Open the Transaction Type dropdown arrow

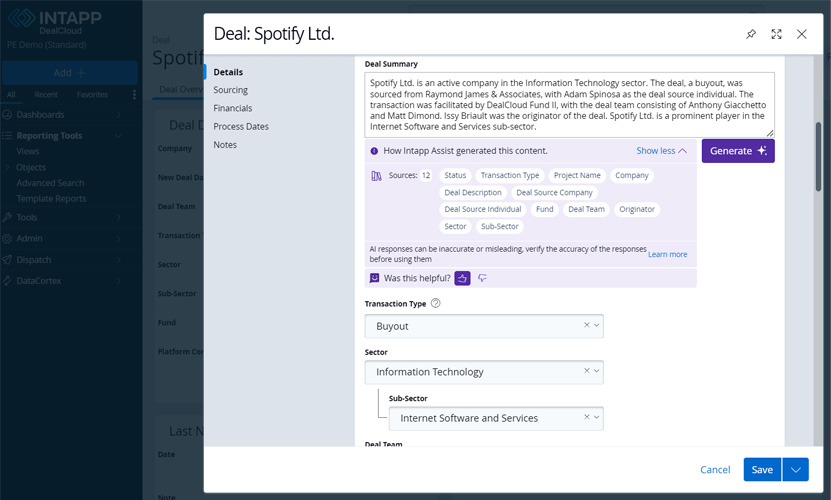pyautogui.click(x=597, y=325)
